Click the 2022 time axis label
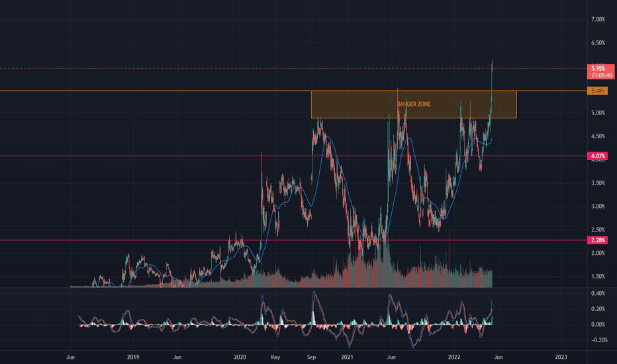617x364 pixels. (454, 357)
